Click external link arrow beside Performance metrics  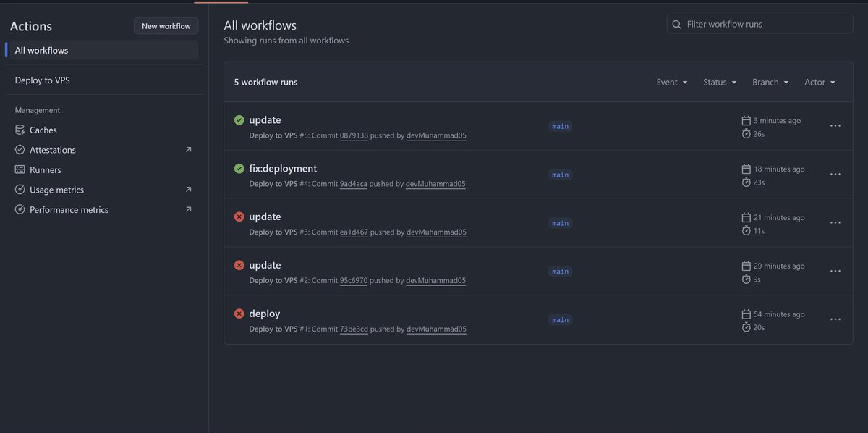click(189, 209)
